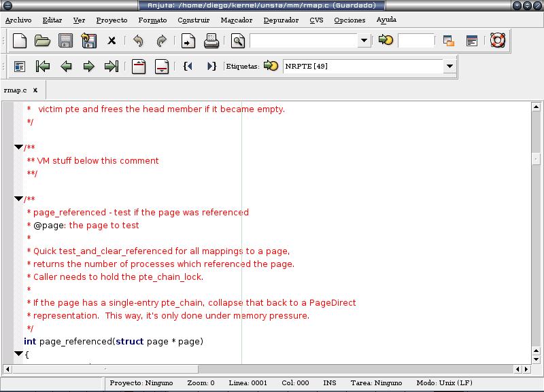Open the Ayuda menu

[x=386, y=20]
